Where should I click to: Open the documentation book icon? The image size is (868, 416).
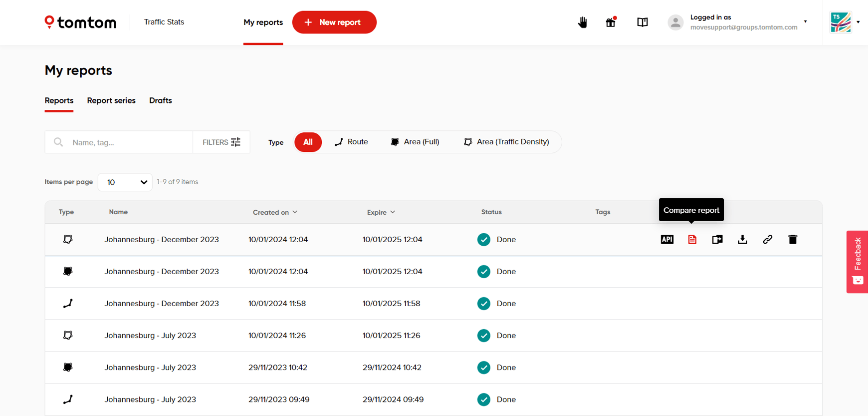tap(642, 22)
